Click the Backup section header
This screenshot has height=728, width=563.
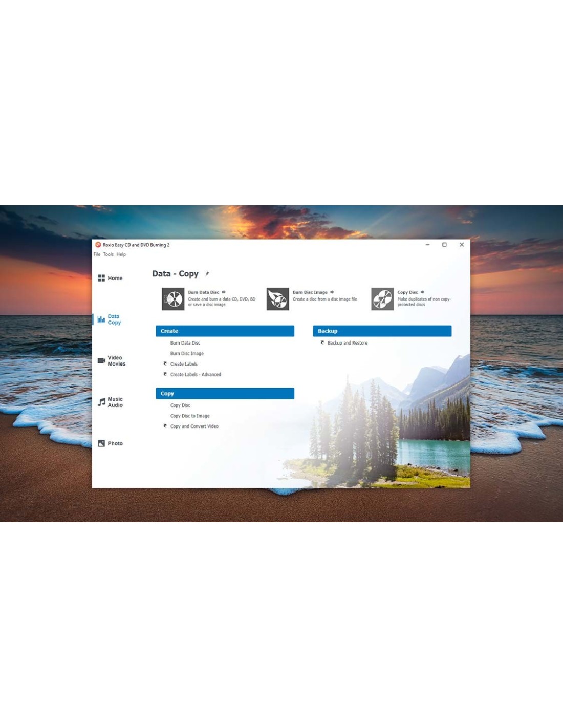click(382, 331)
